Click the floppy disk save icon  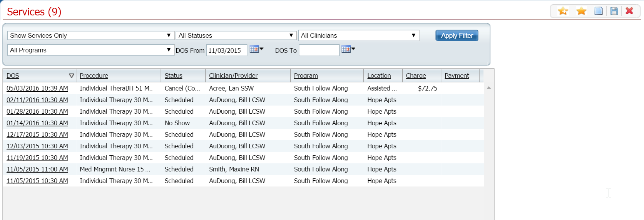[614, 11]
